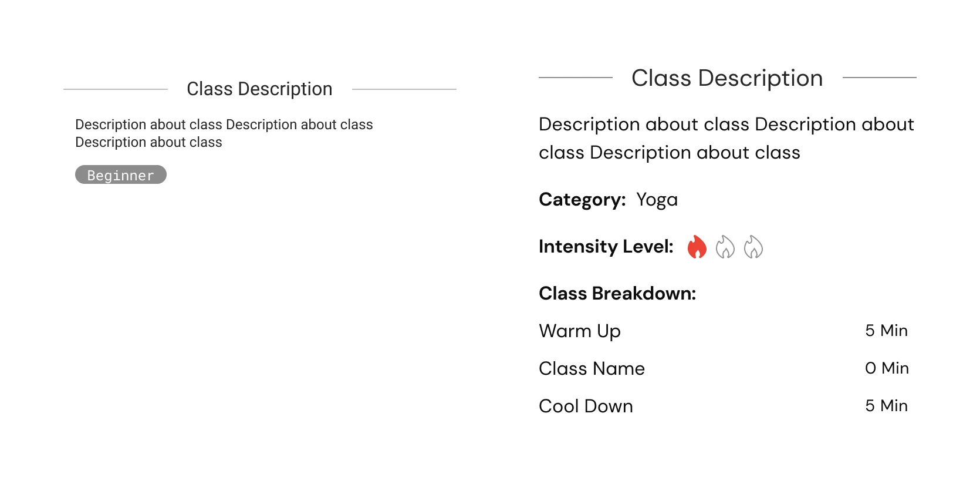The height and width of the screenshot is (484, 980).
Task: Select the Class Name row label
Action: point(592,368)
